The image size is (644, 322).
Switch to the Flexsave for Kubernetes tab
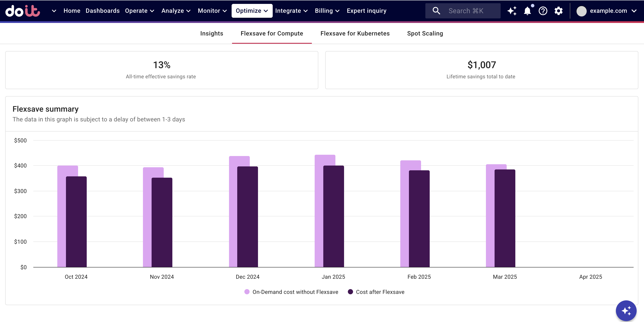(355, 33)
